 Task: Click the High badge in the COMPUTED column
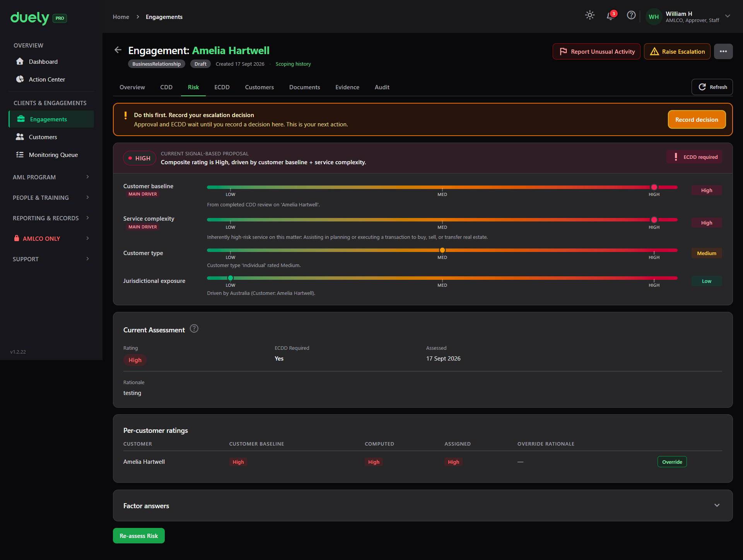tap(374, 462)
